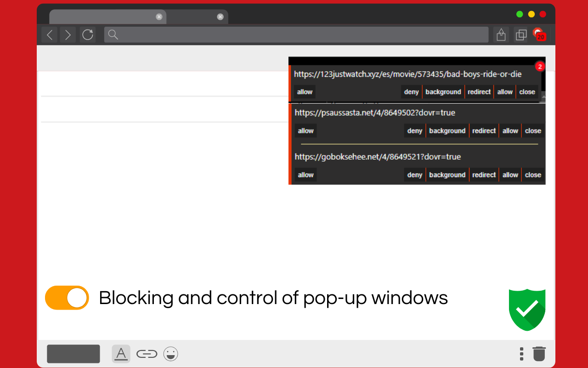Click the green shield checkmark
588x368 pixels.
[527, 309]
